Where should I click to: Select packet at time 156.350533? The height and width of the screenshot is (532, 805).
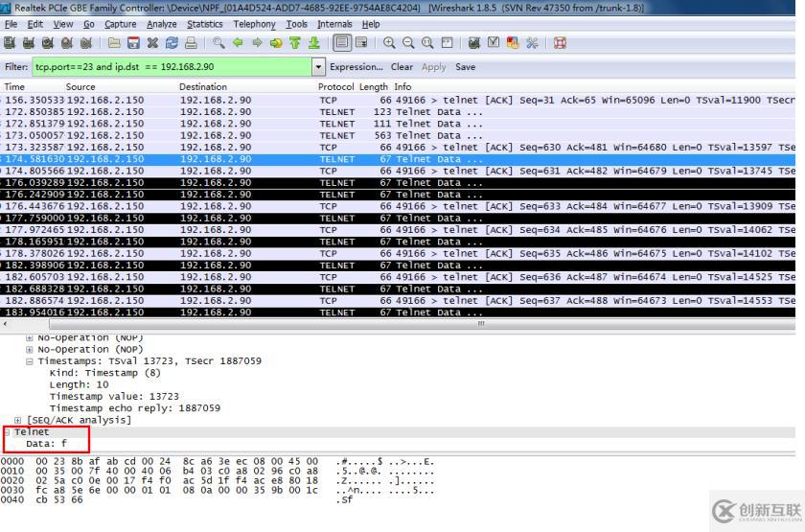tap(398, 100)
